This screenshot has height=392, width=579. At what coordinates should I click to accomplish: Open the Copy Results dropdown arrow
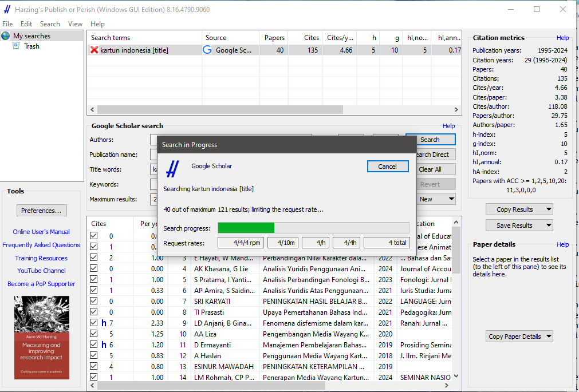pos(549,209)
